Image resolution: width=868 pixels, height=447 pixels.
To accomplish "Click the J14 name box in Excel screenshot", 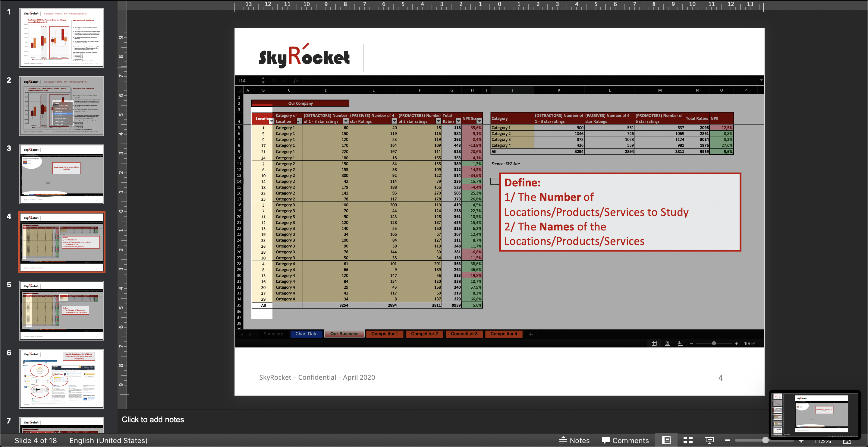I will click(x=242, y=81).
